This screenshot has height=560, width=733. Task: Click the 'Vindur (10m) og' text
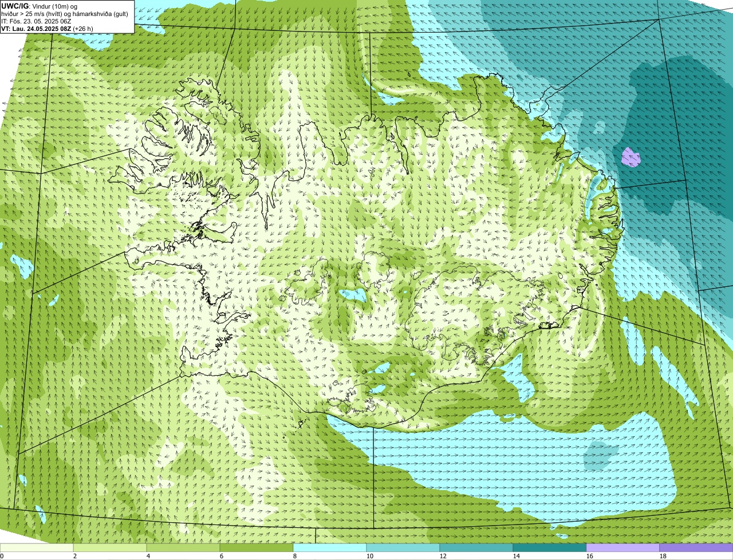[x=55, y=6]
